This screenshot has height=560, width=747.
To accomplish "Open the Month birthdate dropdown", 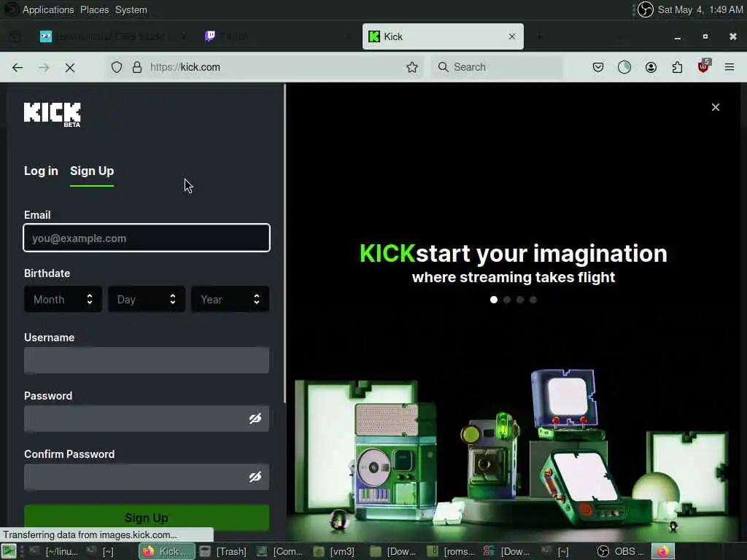I will click(63, 299).
